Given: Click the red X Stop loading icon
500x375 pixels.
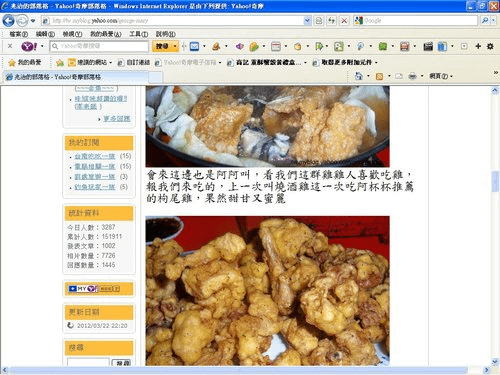Looking at the screenshot, I should (x=344, y=21).
